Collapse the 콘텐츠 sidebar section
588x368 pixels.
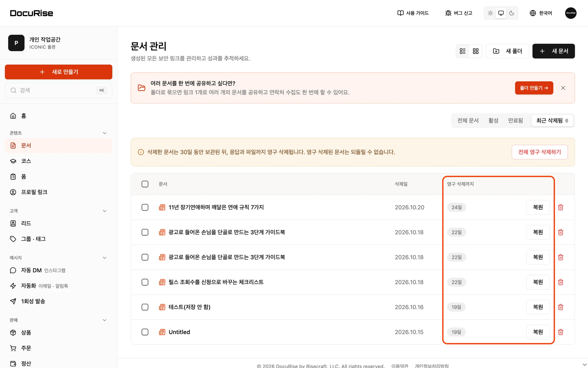104,133
